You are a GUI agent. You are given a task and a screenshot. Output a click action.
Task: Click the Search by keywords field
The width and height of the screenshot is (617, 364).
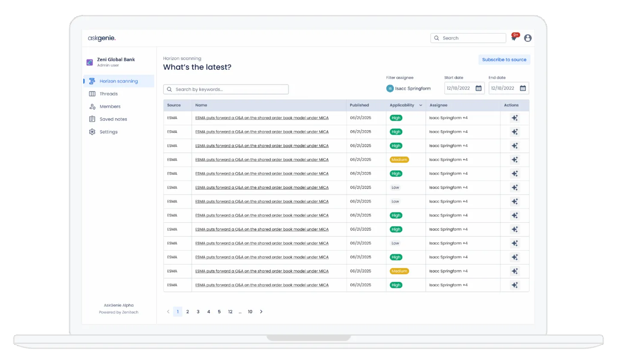pos(226,90)
